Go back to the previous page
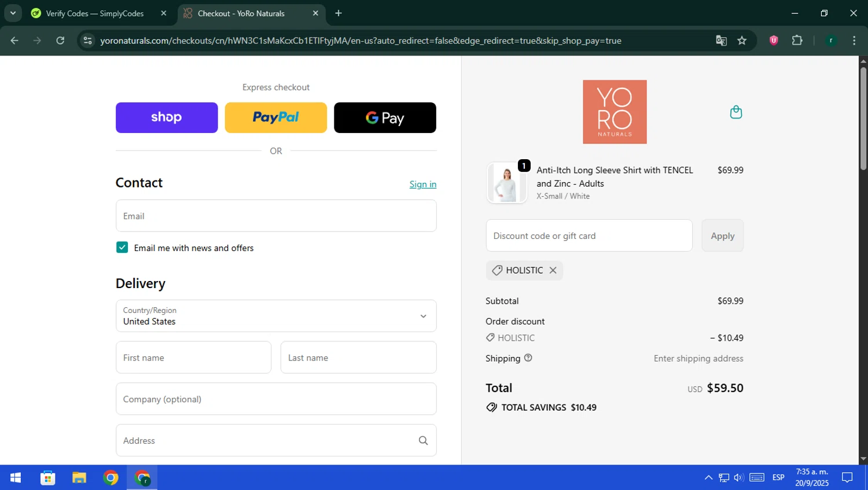This screenshot has height=490, width=868. click(x=14, y=40)
